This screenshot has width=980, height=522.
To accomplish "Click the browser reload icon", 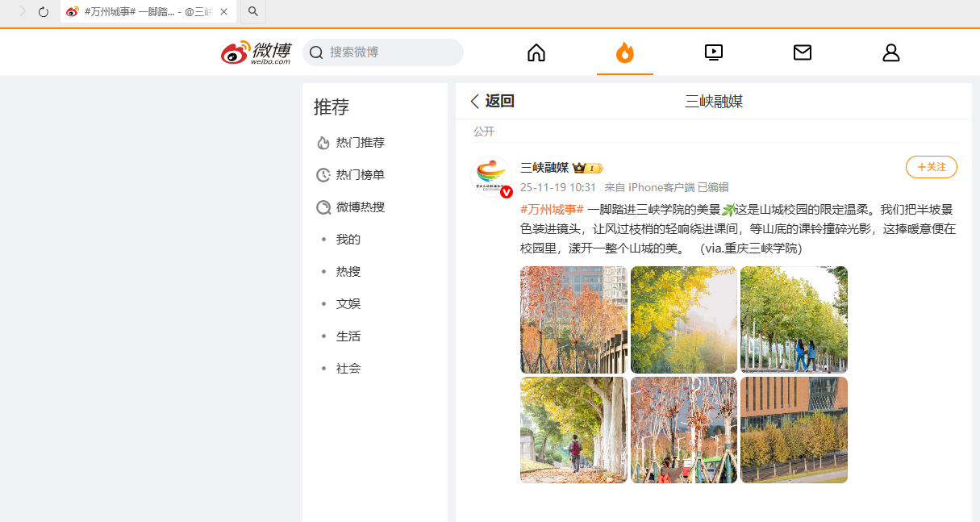I will [x=44, y=12].
